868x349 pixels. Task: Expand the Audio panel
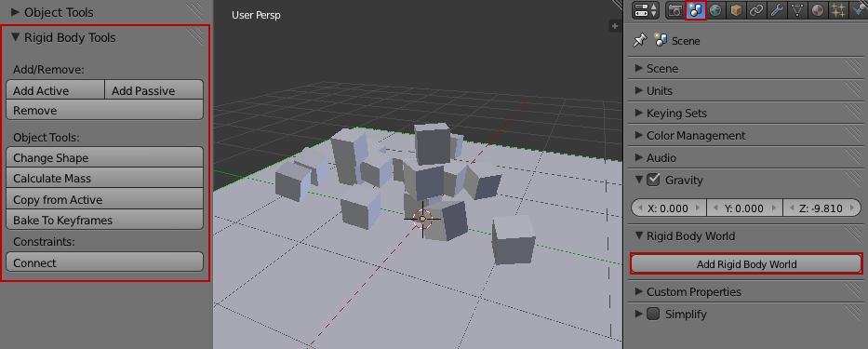tap(639, 158)
